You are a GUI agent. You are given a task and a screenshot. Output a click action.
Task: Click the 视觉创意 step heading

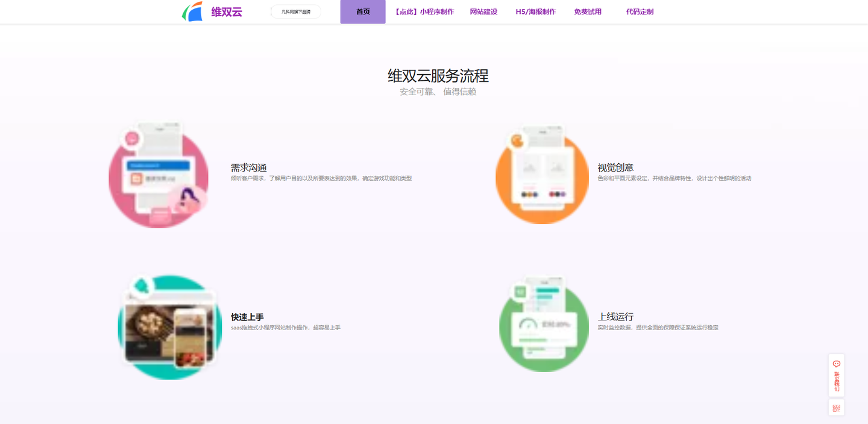[x=615, y=167]
